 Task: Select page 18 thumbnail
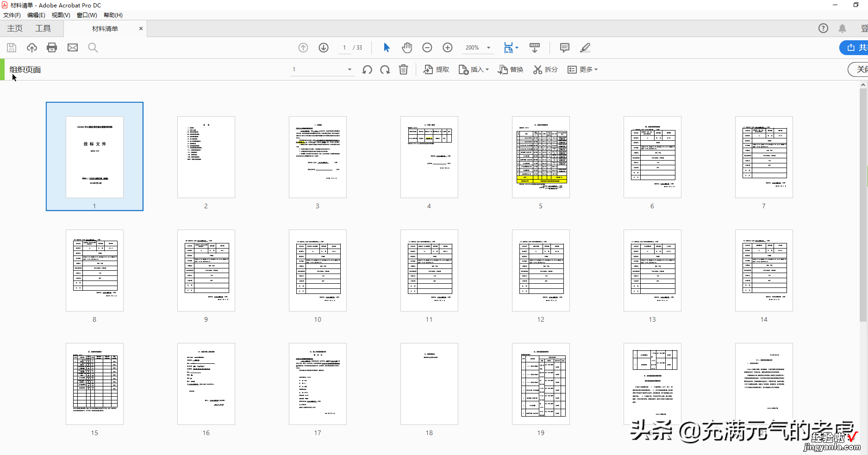point(429,384)
